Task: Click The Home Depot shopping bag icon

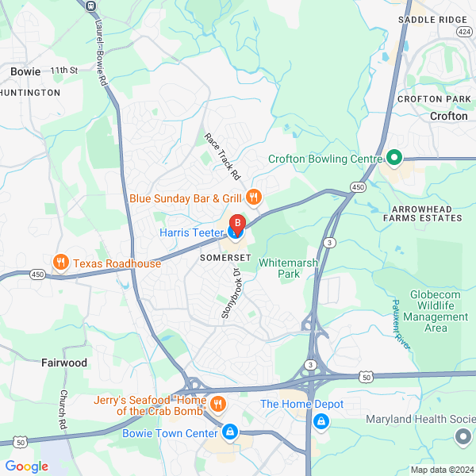Action: point(321,422)
